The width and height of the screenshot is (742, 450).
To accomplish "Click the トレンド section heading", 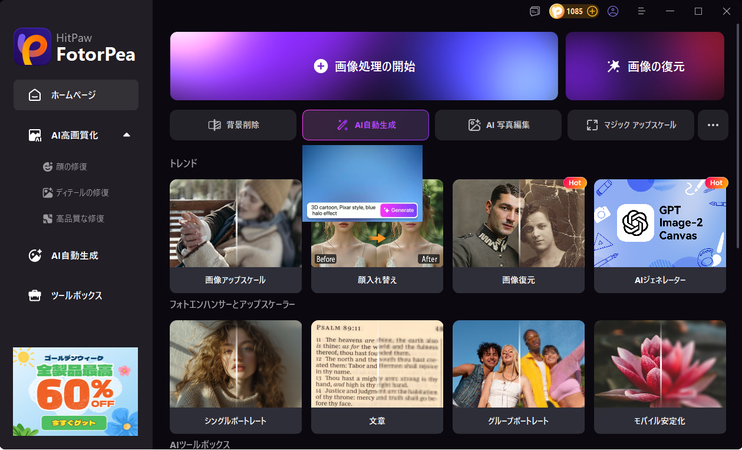I will click(x=183, y=163).
